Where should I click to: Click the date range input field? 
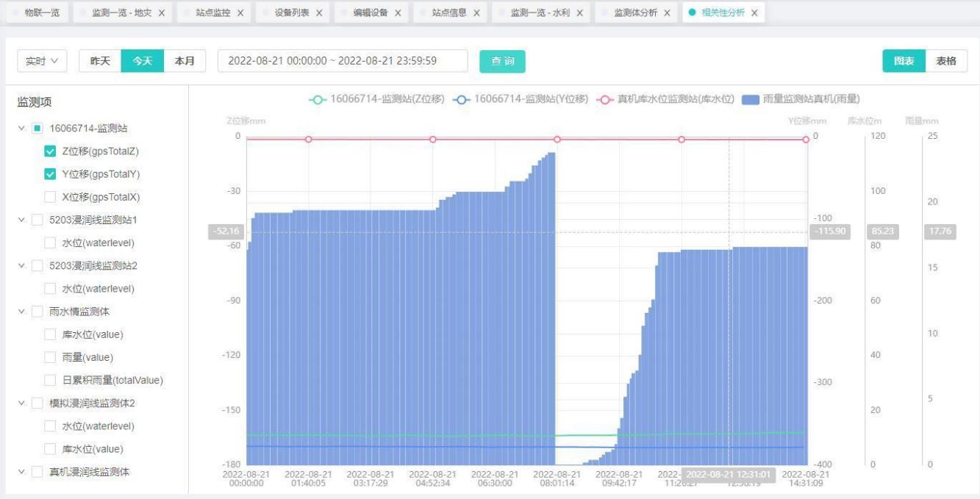(343, 61)
